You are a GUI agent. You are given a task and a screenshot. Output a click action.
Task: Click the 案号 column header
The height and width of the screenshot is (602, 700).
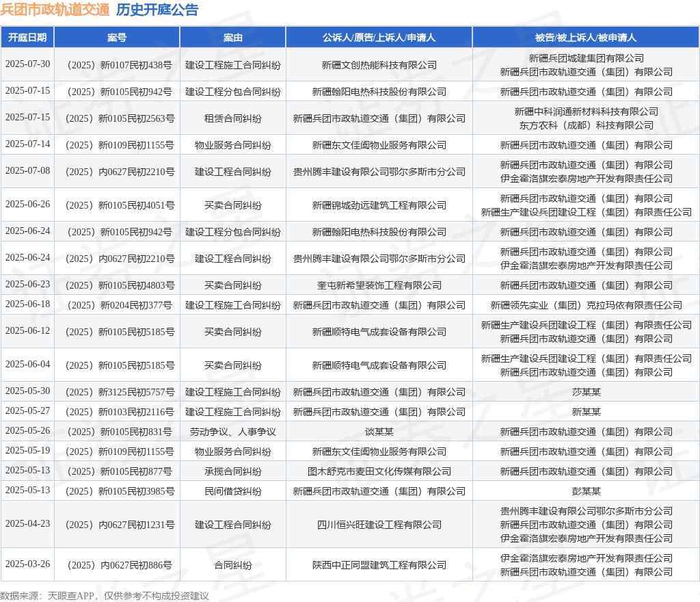pyautogui.click(x=117, y=38)
